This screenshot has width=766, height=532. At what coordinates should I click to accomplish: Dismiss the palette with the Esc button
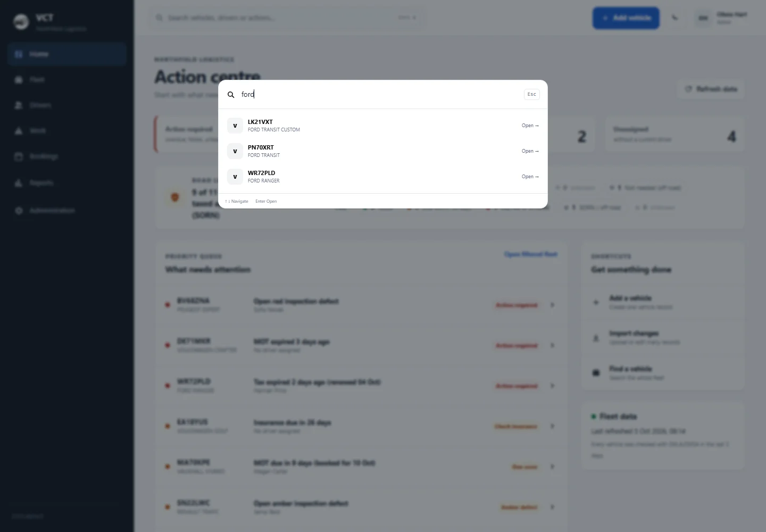(x=532, y=94)
